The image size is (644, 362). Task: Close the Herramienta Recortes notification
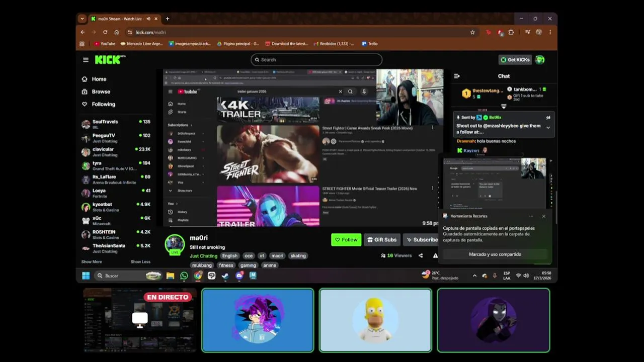[x=543, y=216]
